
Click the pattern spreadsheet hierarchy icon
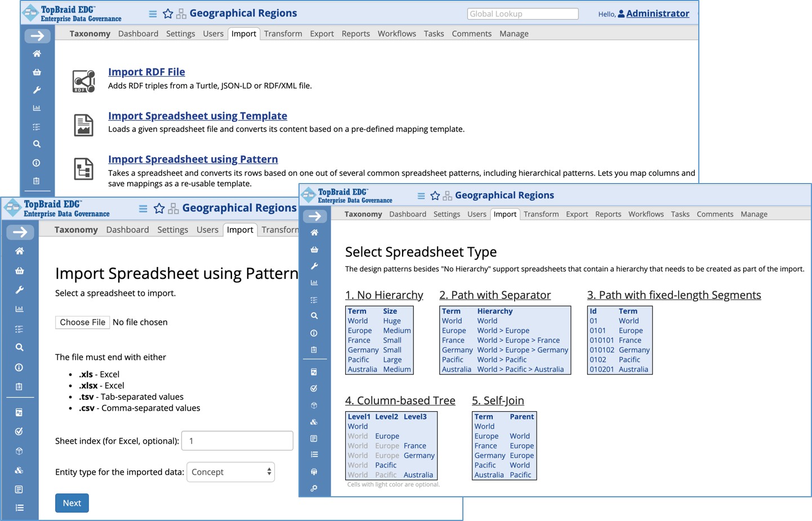coord(84,169)
